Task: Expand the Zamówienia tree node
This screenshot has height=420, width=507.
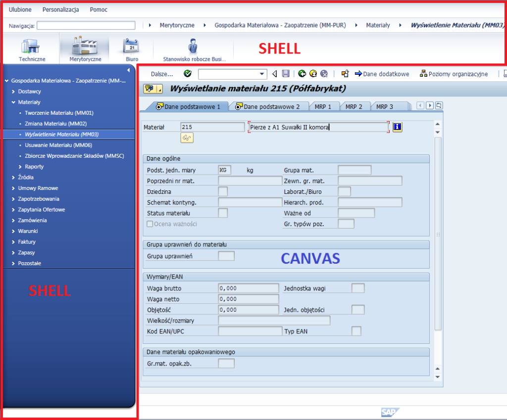Action: tap(13, 220)
